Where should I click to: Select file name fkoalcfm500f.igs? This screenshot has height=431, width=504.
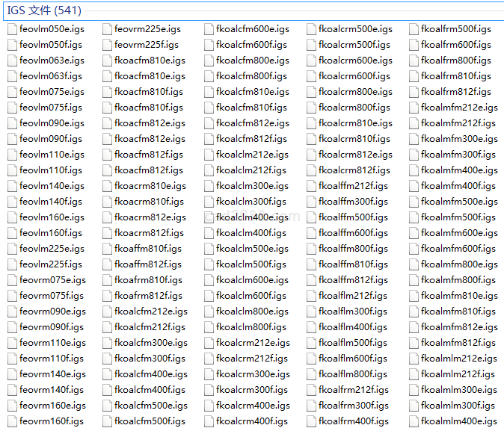pos(150,421)
